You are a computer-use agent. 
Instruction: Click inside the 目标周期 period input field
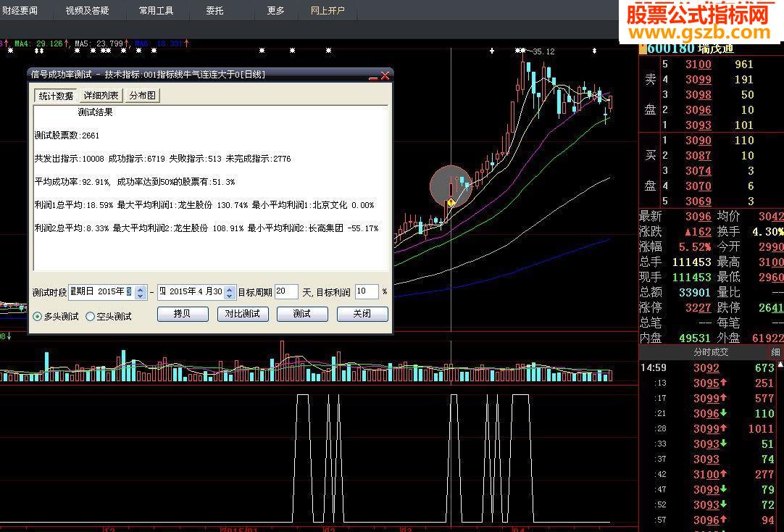point(285,291)
